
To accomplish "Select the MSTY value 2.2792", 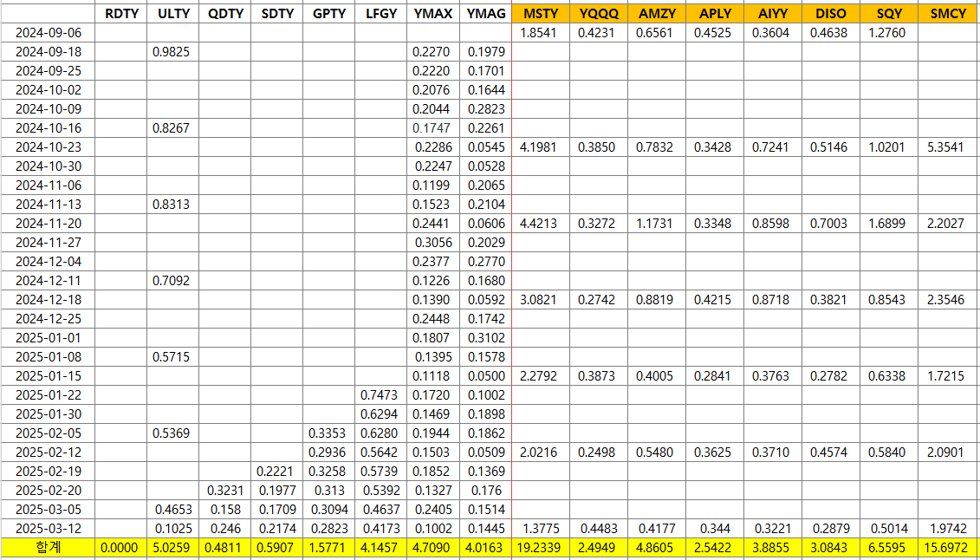I will tap(541, 375).
